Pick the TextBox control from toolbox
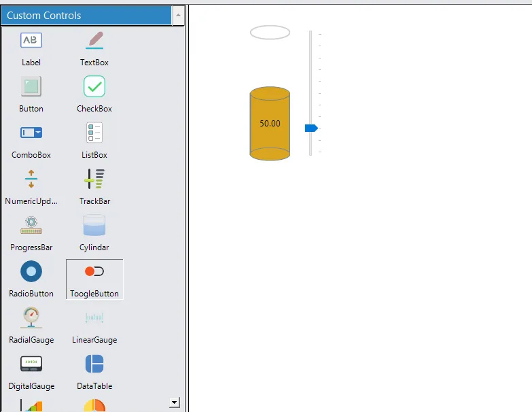 click(94, 40)
